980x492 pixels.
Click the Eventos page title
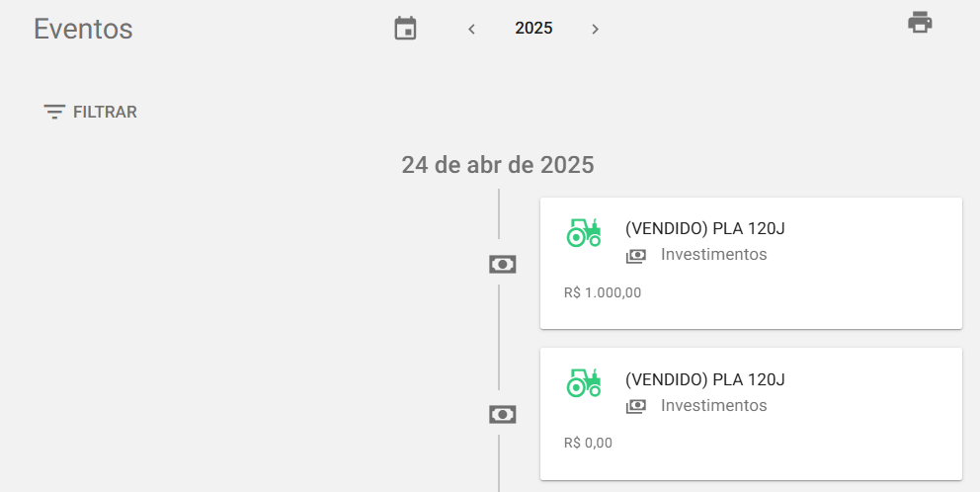pos(83,29)
